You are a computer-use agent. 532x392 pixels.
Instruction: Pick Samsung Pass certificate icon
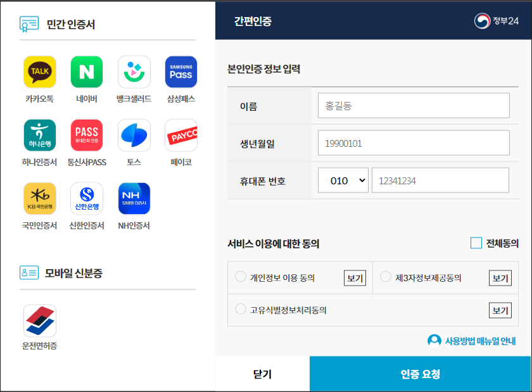coord(181,72)
